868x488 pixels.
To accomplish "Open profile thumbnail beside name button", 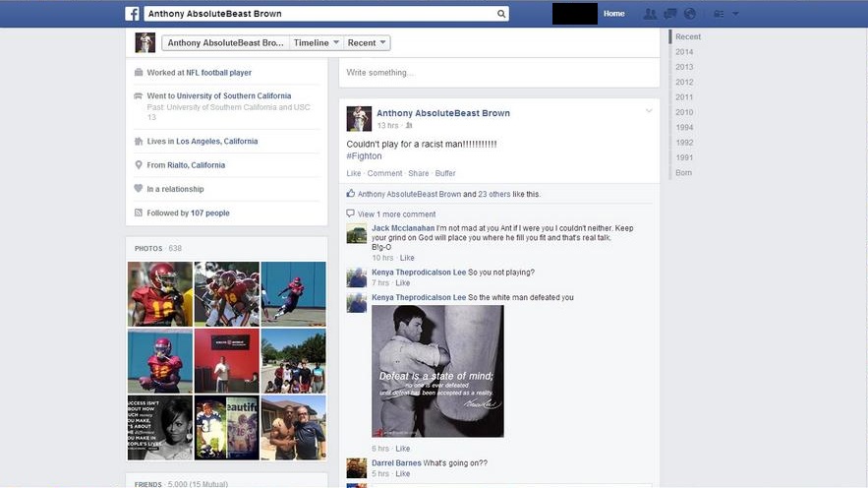I will point(145,42).
